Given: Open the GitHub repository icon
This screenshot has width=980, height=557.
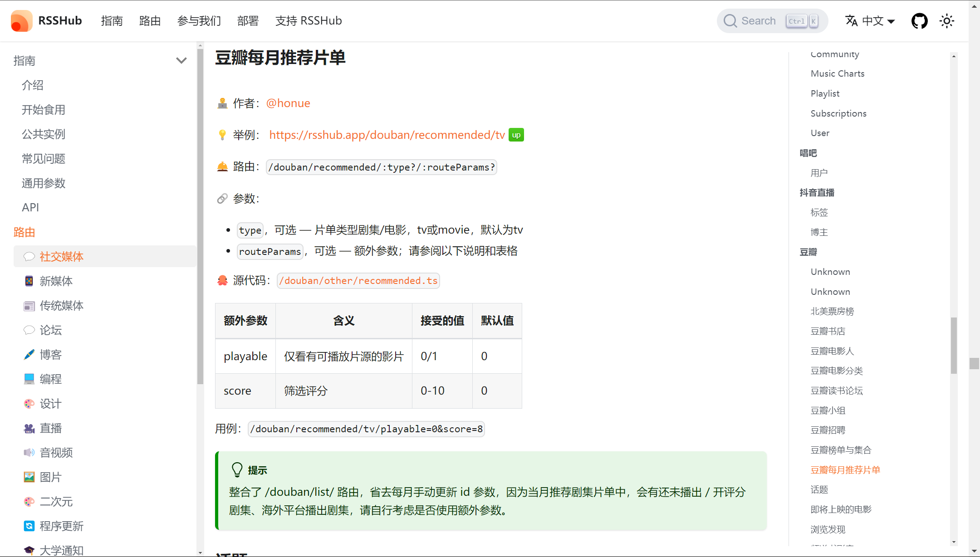Looking at the screenshot, I should (920, 21).
